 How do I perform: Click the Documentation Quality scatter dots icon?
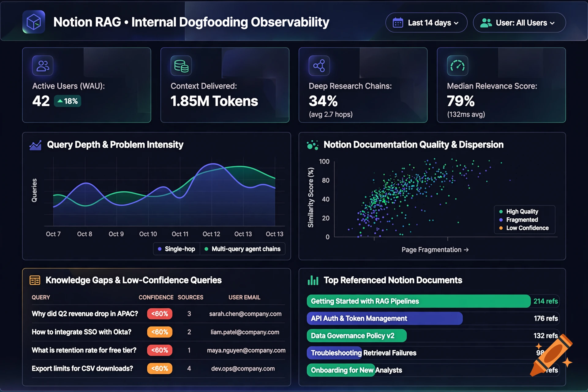coord(312,145)
